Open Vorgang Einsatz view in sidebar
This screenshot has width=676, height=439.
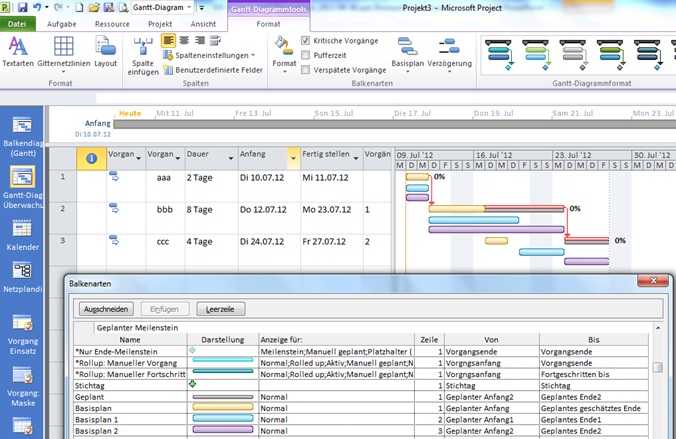click(x=22, y=334)
